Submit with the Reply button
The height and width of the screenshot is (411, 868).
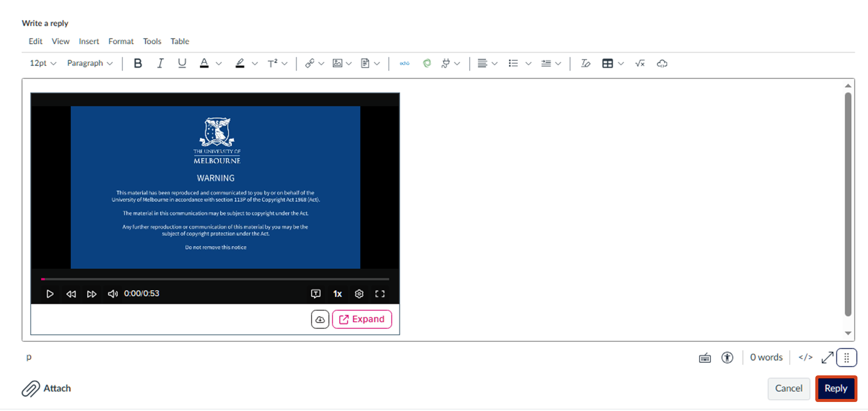click(836, 388)
